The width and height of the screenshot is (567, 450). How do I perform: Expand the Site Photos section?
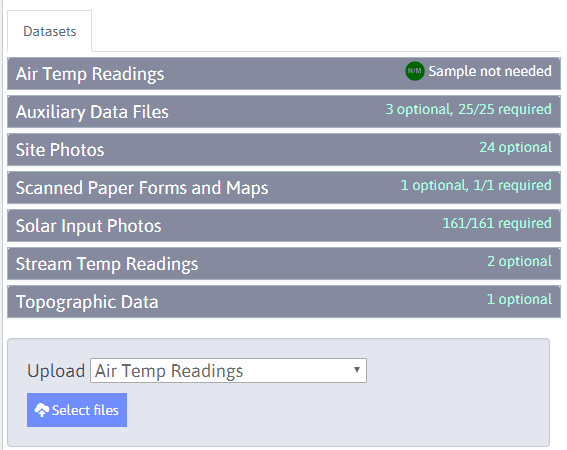tap(284, 149)
